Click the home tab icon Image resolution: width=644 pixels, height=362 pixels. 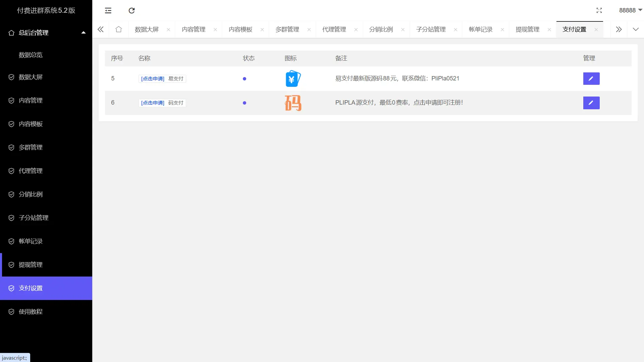(x=118, y=29)
